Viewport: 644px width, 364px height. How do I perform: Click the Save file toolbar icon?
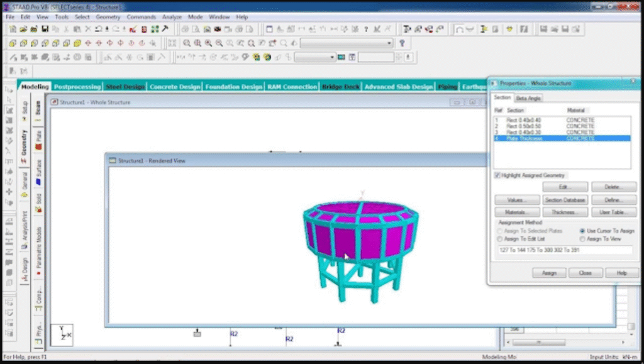tap(45, 29)
